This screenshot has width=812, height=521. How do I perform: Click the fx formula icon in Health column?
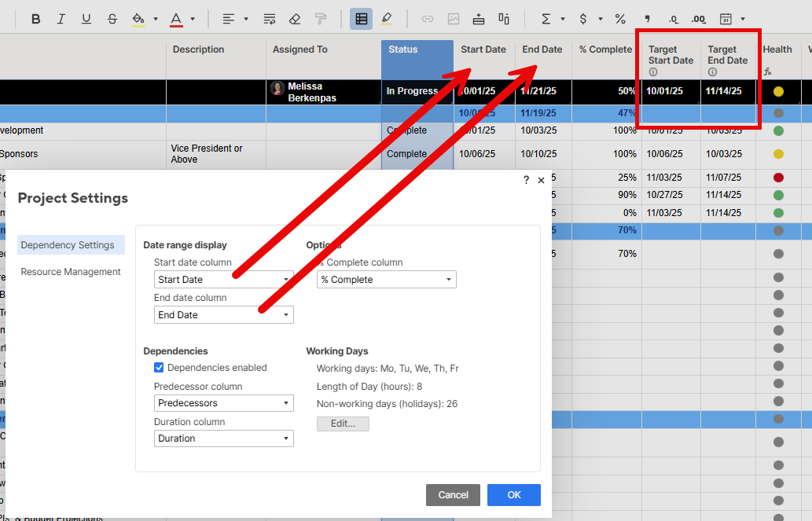[x=767, y=72]
